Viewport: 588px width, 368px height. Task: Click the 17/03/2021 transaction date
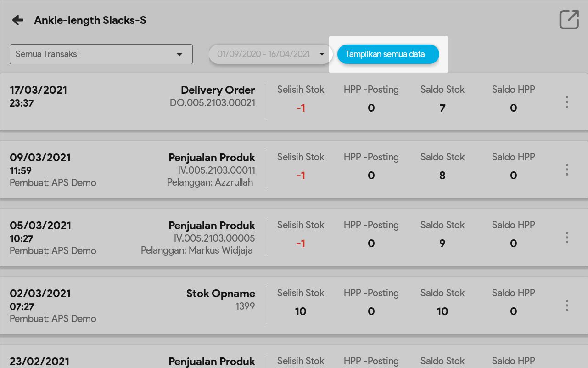[38, 90]
